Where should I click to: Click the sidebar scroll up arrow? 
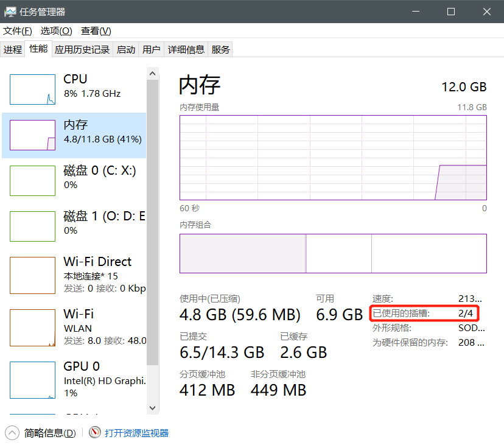pos(153,74)
